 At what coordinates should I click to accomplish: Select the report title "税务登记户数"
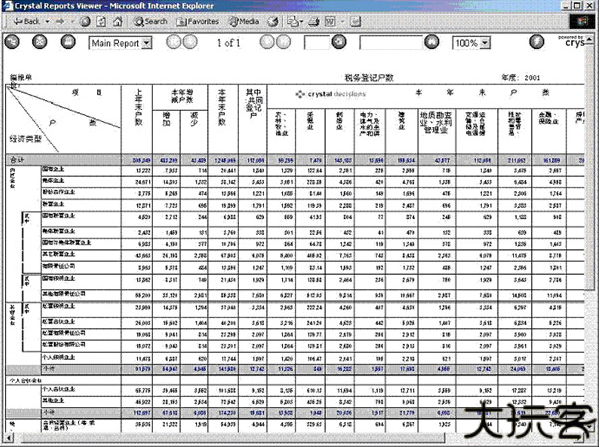point(369,78)
